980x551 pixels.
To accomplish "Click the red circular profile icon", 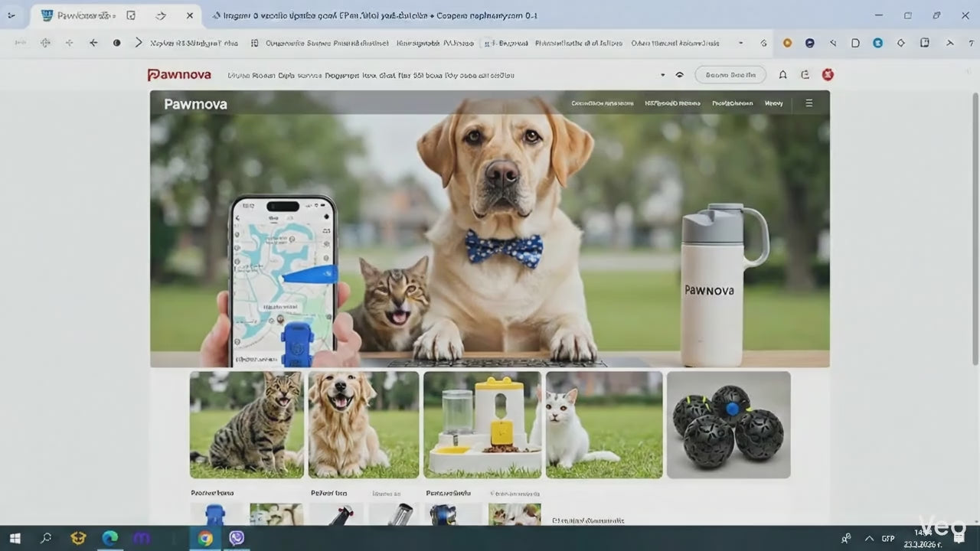I will point(828,75).
